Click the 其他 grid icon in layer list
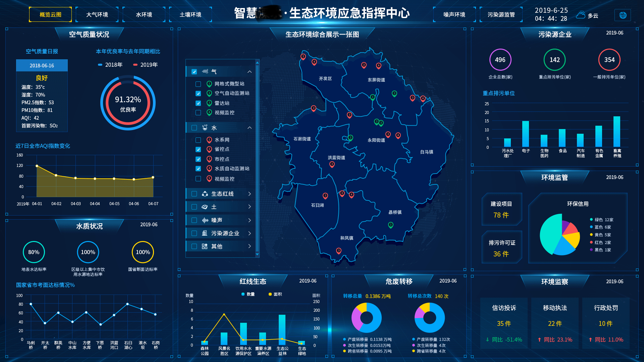Image resolution: width=644 pixels, height=362 pixels. 205,246
